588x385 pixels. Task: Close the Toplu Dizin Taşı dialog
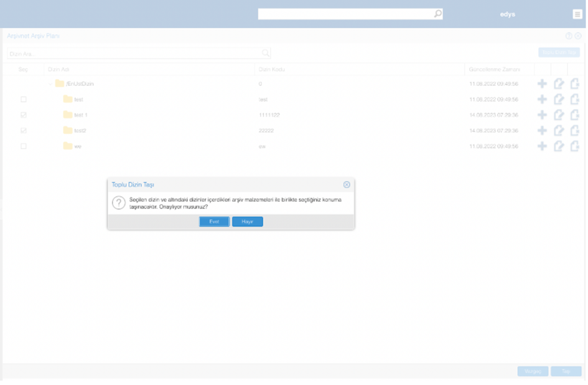347,184
